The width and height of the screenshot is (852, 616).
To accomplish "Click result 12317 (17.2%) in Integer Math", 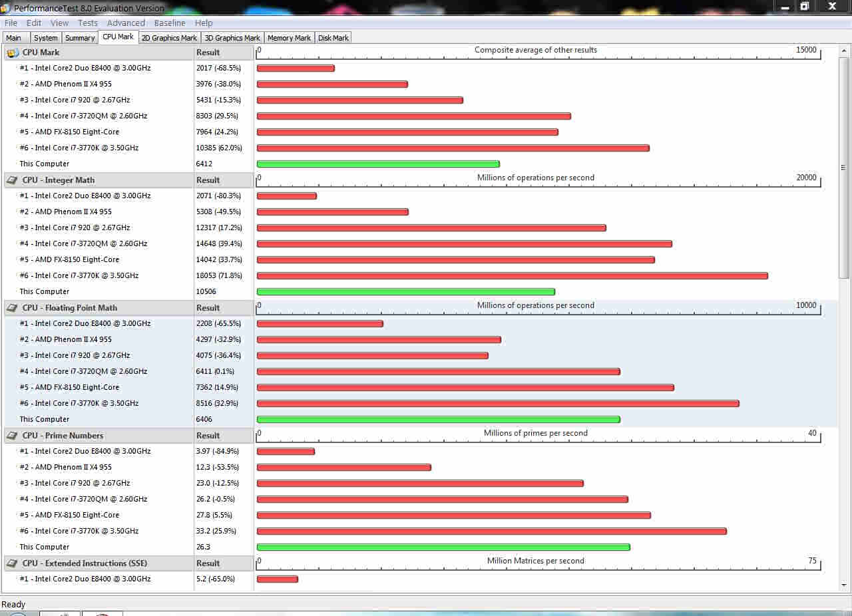I will pos(218,228).
